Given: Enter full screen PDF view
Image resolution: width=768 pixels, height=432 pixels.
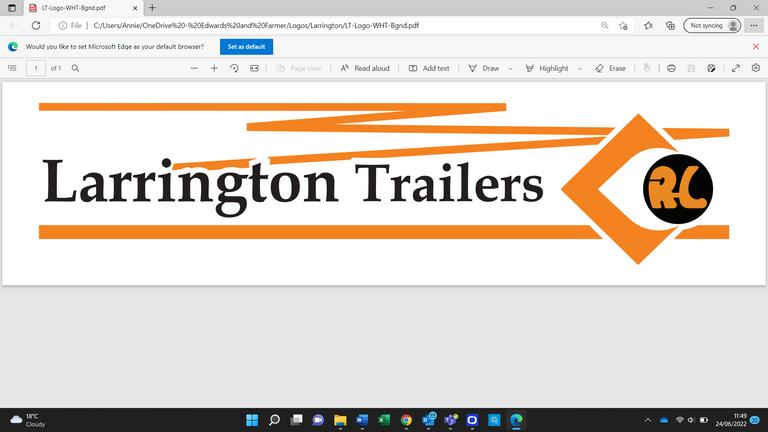Looking at the screenshot, I should [736, 68].
